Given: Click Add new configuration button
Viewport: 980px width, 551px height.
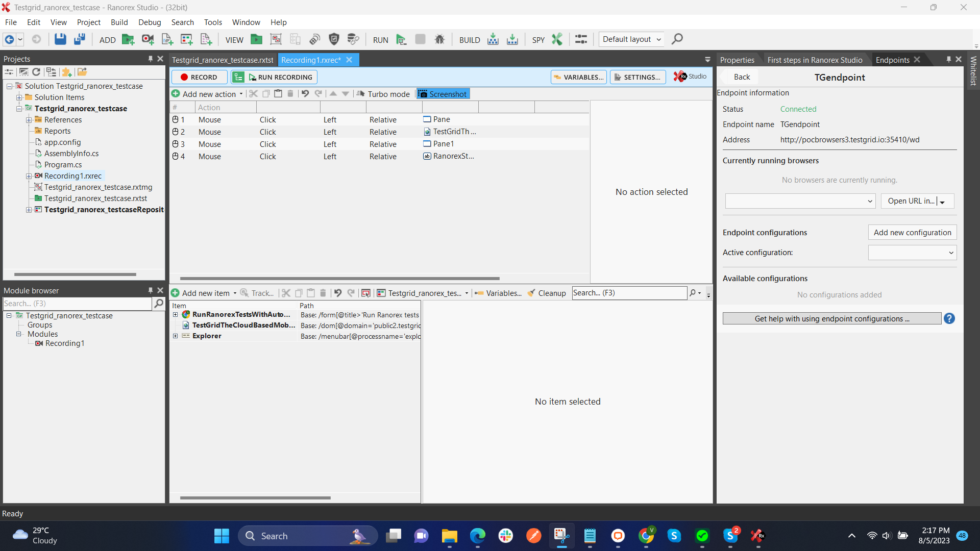Looking at the screenshot, I should 912,233.
